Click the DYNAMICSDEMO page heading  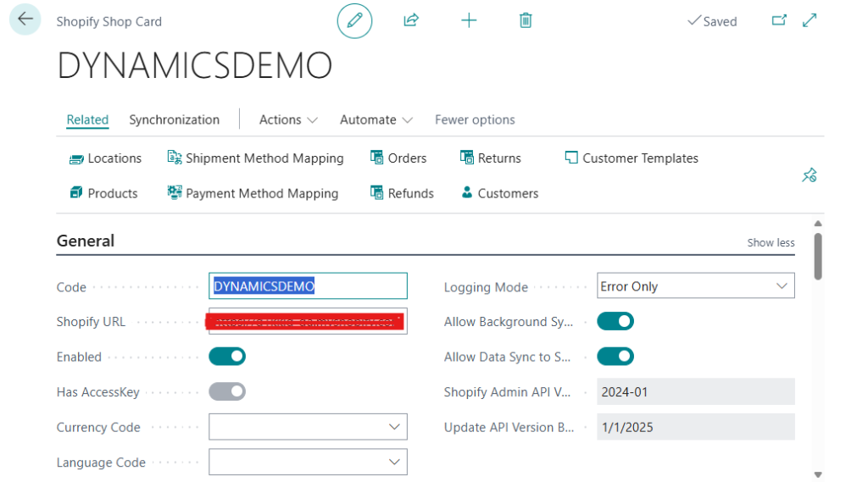click(195, 65)
